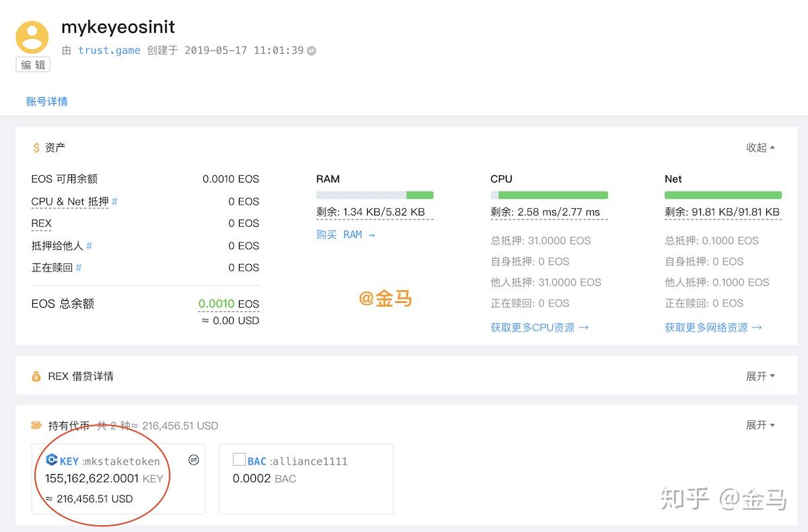The width and height of the screenshot is (808, 532).
Task: Click the BAC token placeholder logo
Action: click(239, 460)
